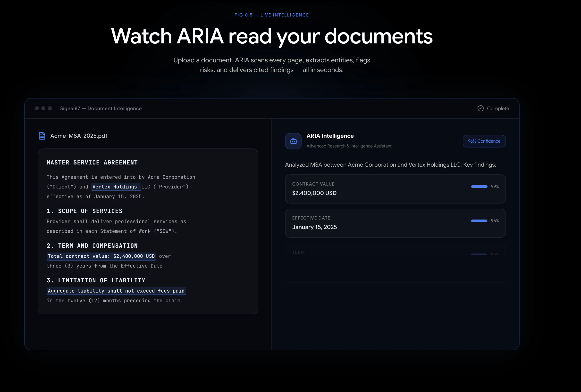The image size is (581, 392).
Task: Click the PDF document file icon
Action: pos(42,136)
